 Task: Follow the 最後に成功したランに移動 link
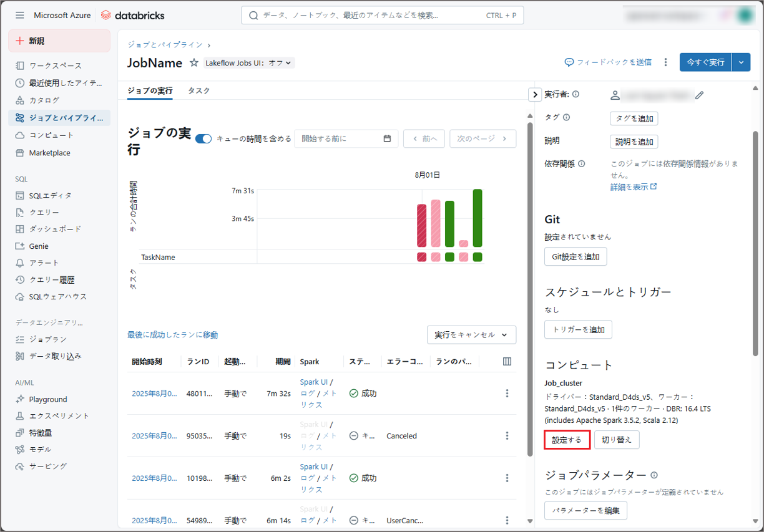(173, 335)
